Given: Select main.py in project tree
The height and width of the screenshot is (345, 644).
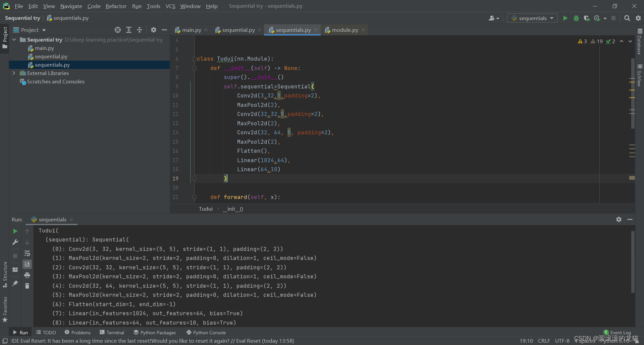Looking at the screenshot, I should (44, 48).
